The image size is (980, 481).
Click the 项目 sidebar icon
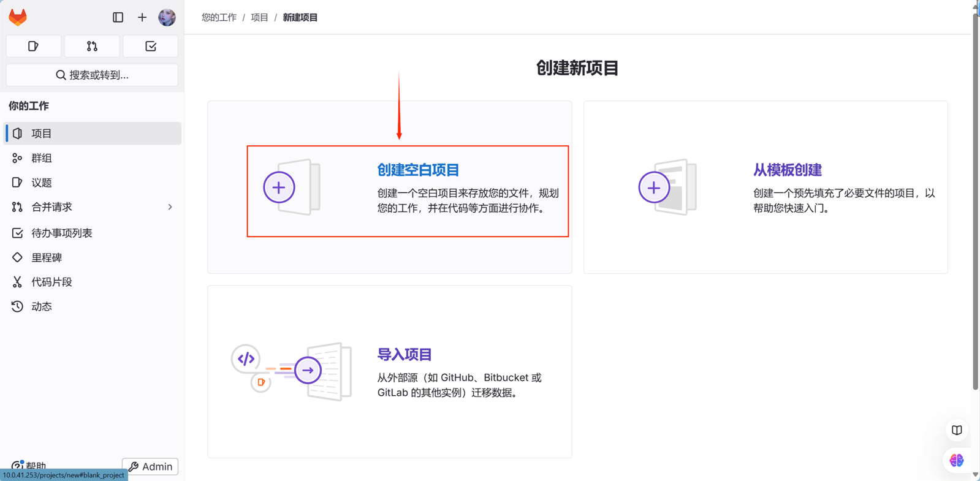click(x=17, y=133)
